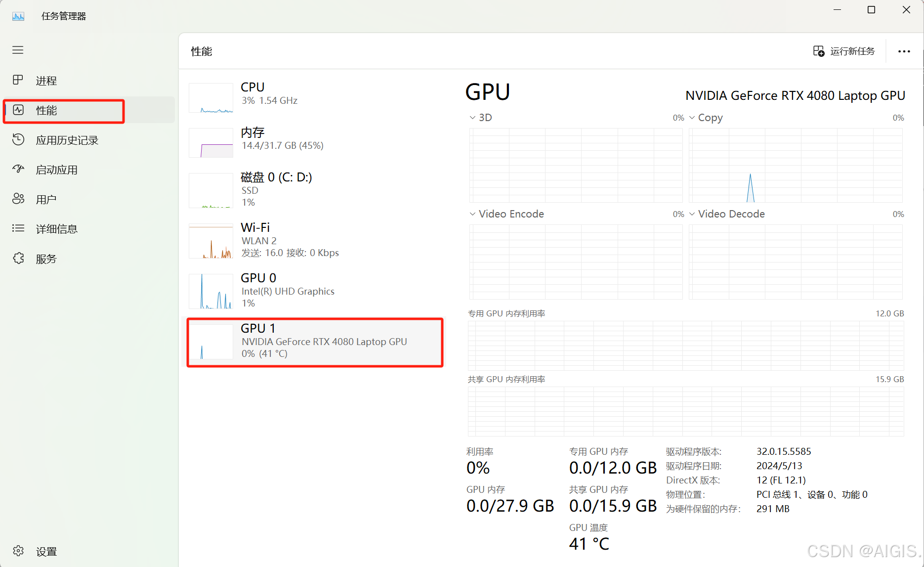Screen dimensions: 924x567
Task: Click the Startup apps (启动应用) gauge icon
Action: (x=18, y=169)
